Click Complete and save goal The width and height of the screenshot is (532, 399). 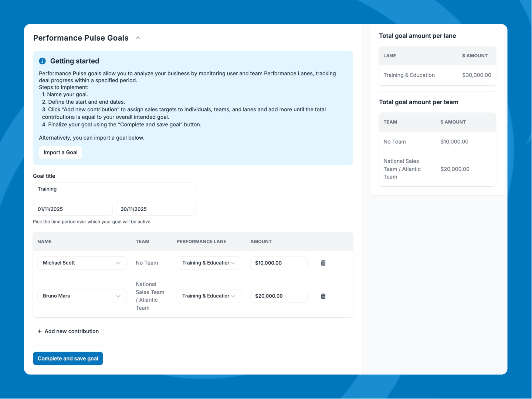pos(68,358)
